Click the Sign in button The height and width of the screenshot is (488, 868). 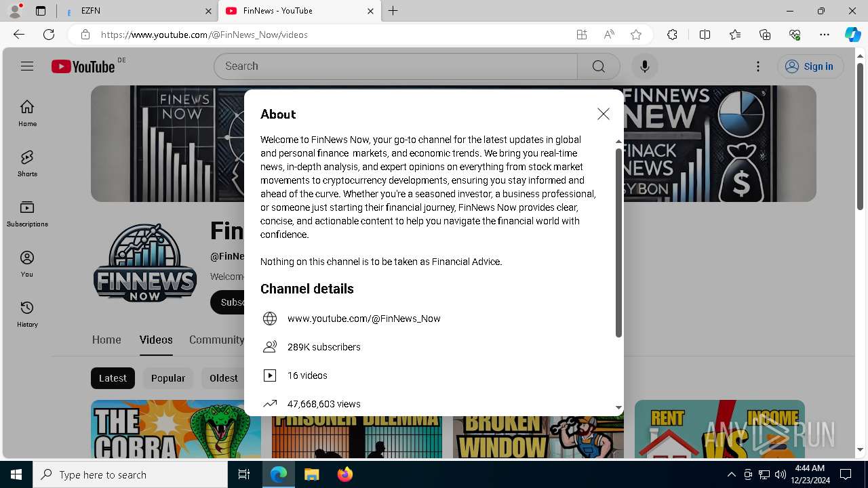(810, 66)
